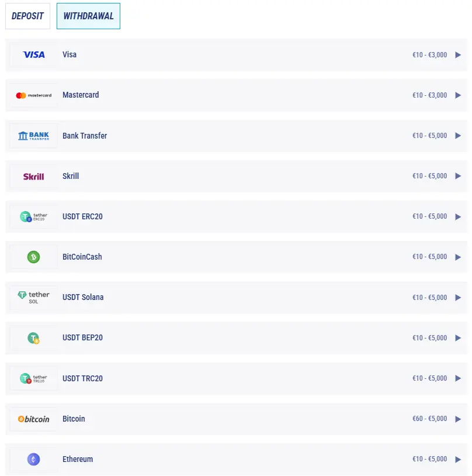Expand the USDT TRC20 row arrow
Image resolution: width=472 pixels, height=476 pixels.
point(458,378)
